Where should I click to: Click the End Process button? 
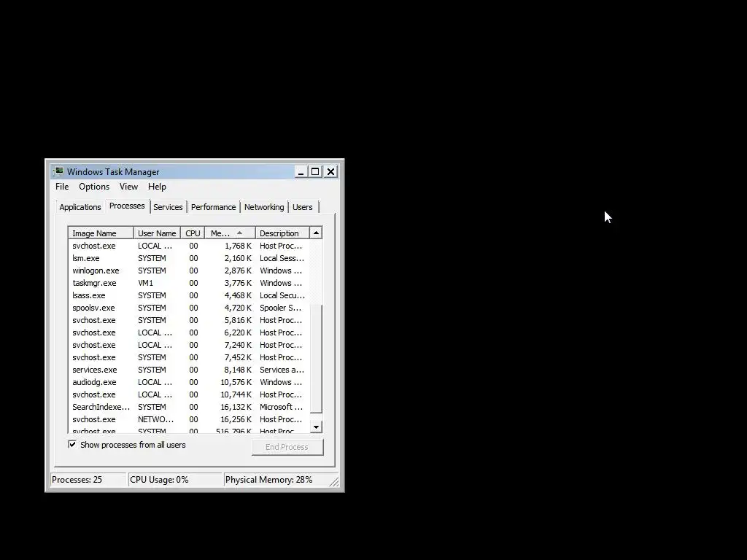point(287,447)
